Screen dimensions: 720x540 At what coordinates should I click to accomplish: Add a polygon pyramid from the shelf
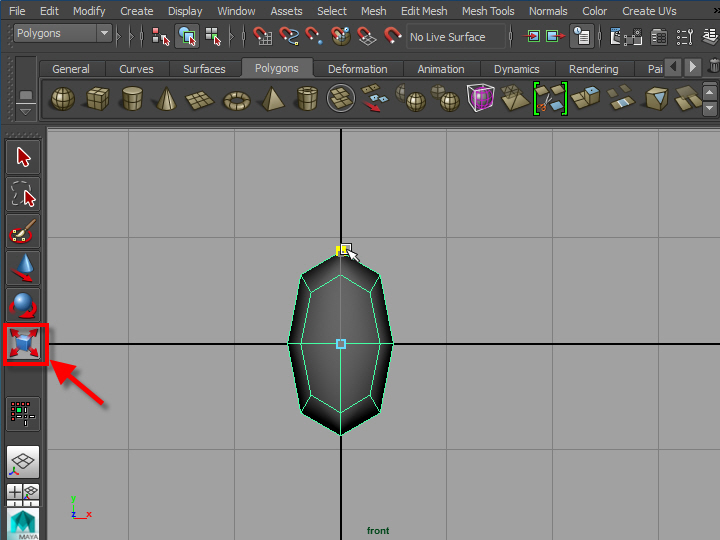[272, 98]
